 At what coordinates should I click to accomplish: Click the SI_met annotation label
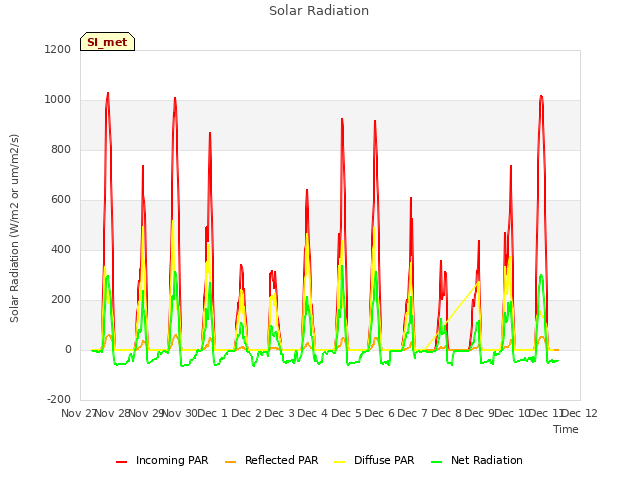107,42
